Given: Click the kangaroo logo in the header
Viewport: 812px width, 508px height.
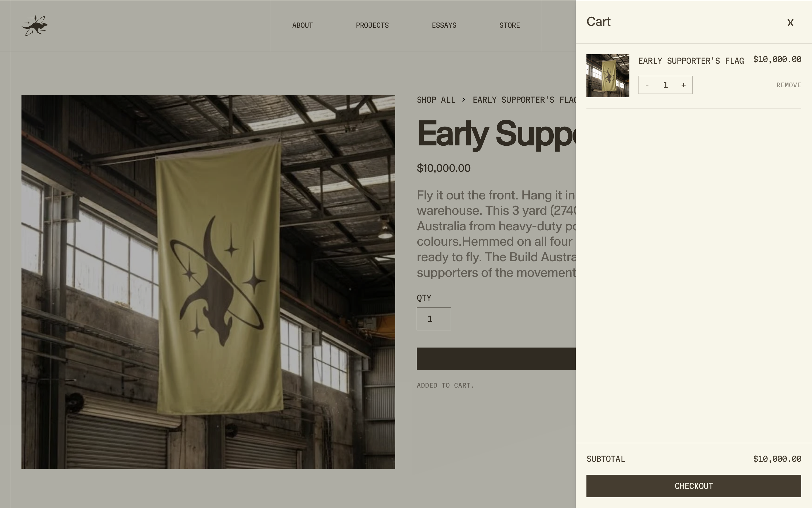Looking at the screenshot, I should point(35,26).
